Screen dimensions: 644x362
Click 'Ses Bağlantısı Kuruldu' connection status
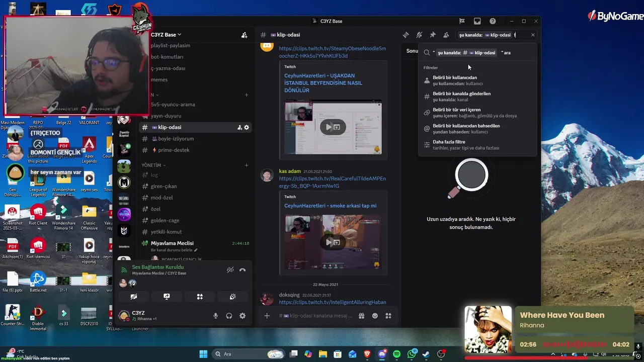coord(157,267)
